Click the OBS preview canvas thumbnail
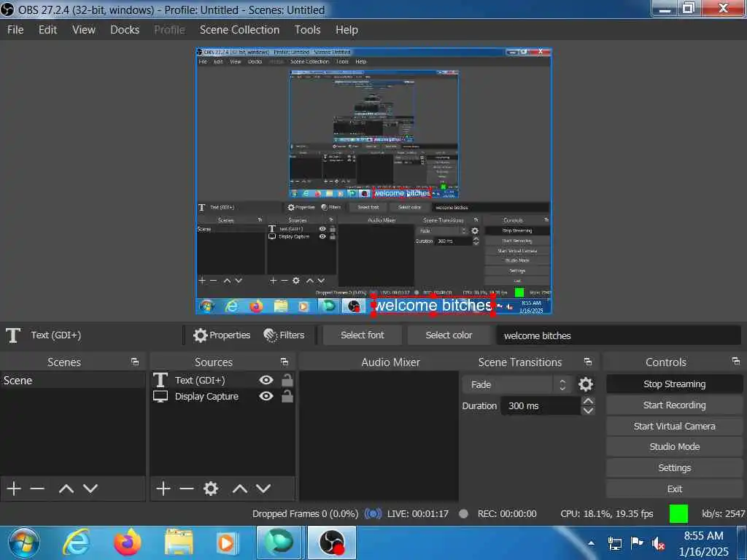 pos(374,181)
